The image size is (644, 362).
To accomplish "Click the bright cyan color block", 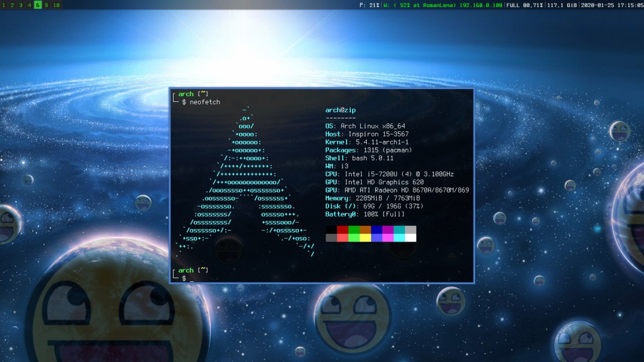I will pos(399,238).
